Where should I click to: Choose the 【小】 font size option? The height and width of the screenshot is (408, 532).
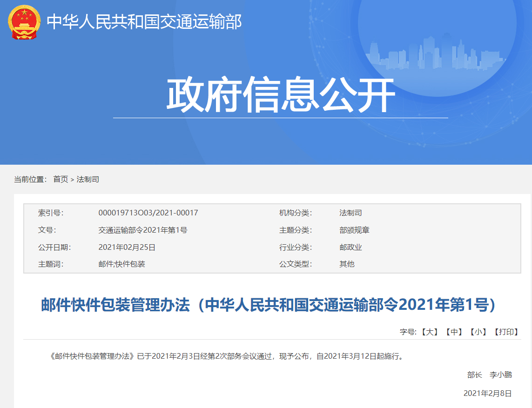point(478,332)
